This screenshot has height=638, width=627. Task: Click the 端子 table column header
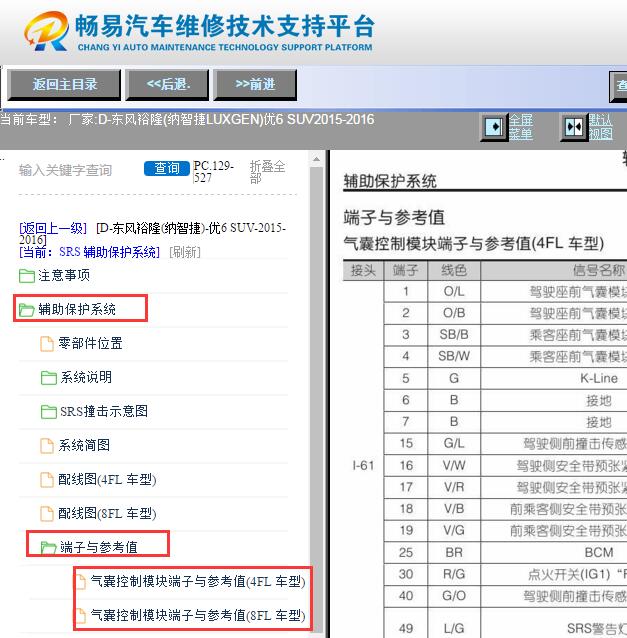pyautogui.click(x=406, y=271)
